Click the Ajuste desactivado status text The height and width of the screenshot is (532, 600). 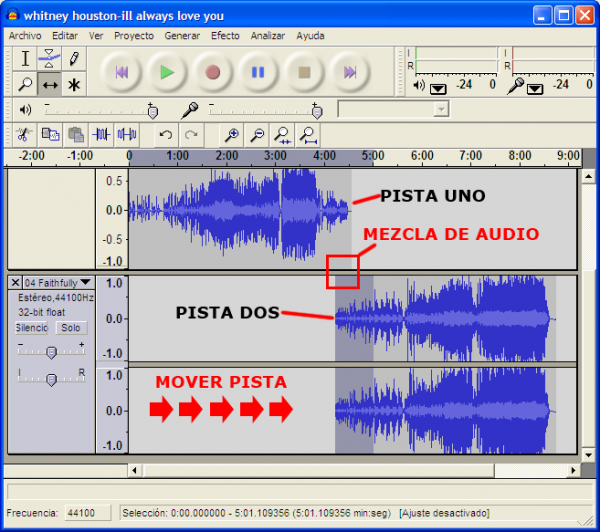coord(444,513)
